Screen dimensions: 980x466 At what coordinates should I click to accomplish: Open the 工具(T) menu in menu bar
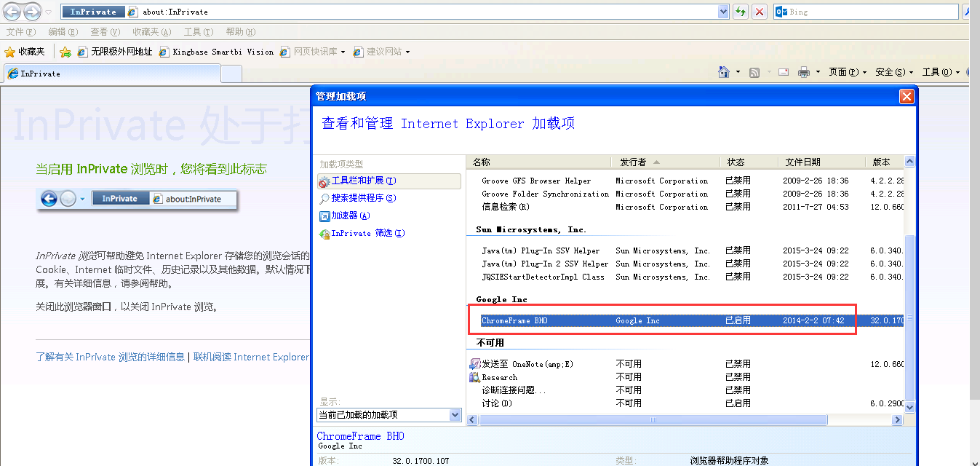coord(198,32)
